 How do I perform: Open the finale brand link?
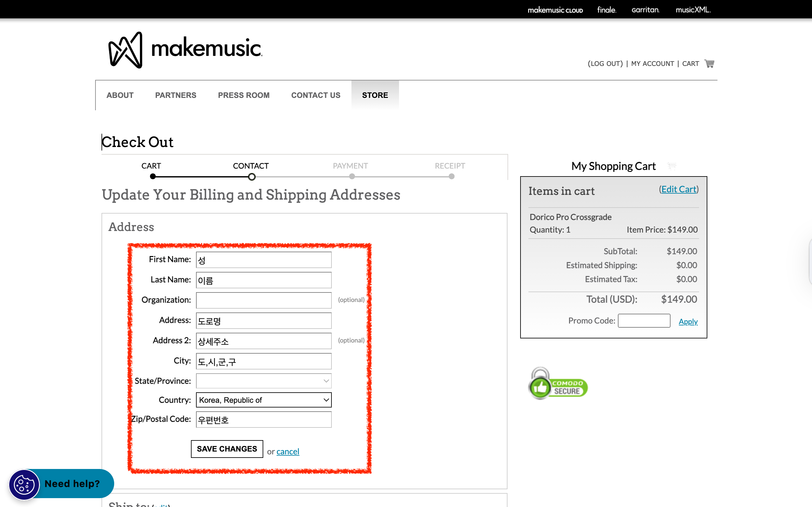pos(606,10)
